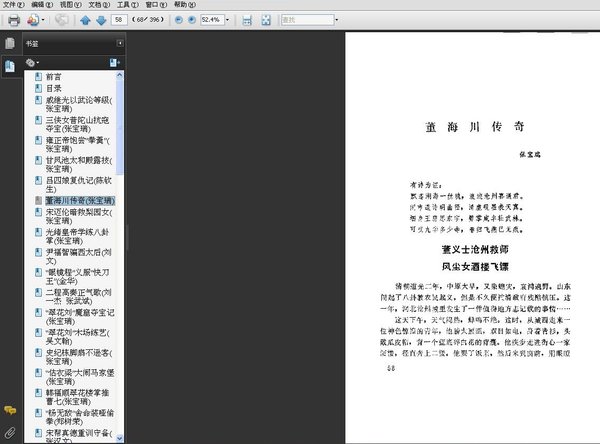Select highlighted bookmark 董海川传奇(张宝瑞)
This screenshot has height=444, width=600.
click(x=80, y=201)
